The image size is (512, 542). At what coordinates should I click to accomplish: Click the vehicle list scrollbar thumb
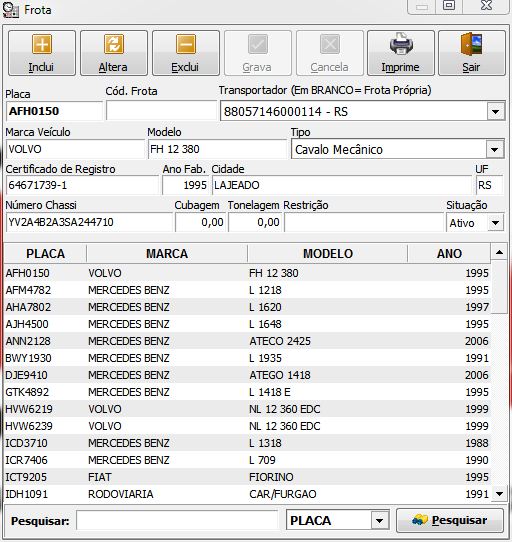click(x=499, y=287)
